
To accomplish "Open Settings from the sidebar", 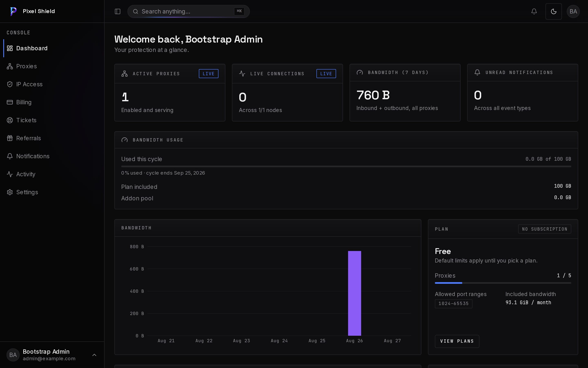I will tap(52, 192).
